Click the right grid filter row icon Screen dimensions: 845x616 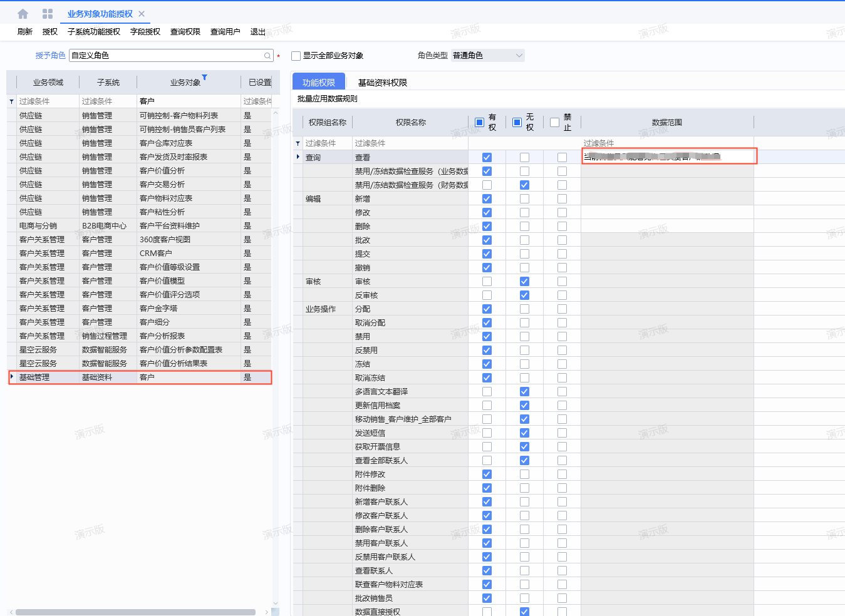coord(298,143)
